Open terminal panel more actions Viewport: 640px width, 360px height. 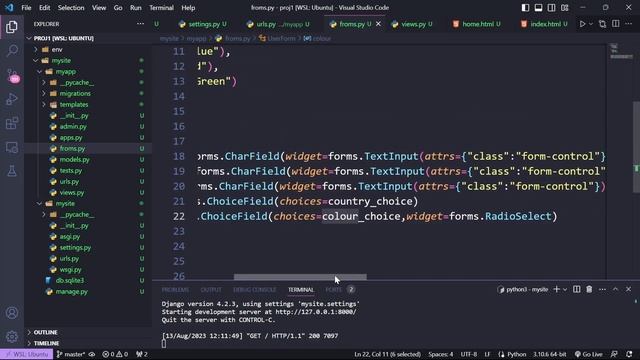click(602, 289)
